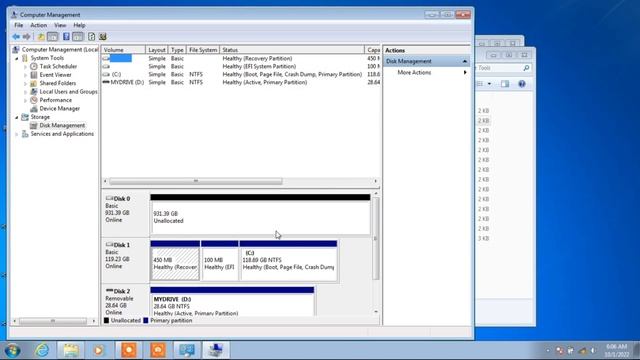Select the highlighted Recovery Partition volume row
The width and height of the screenshot is (640, 360).
pyautogui.click(x=241, y=58)
